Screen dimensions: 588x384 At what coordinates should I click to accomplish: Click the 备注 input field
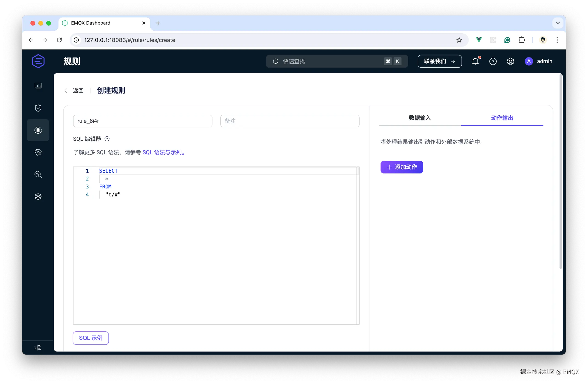click(290, 121)
